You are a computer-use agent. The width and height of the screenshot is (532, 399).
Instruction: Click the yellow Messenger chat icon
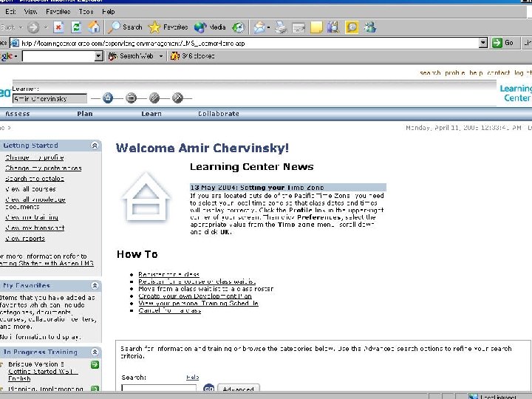[352, 27]
